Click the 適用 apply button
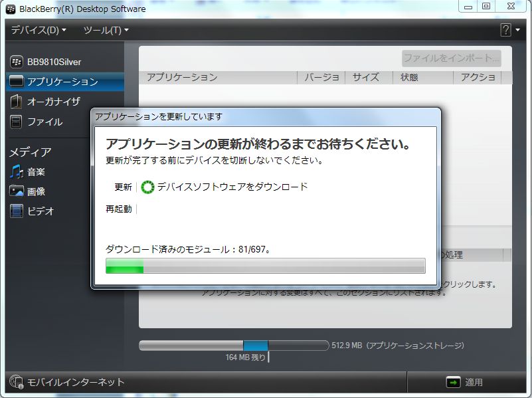This screenshot has width=532, height=398. click(x=465, y=382)
